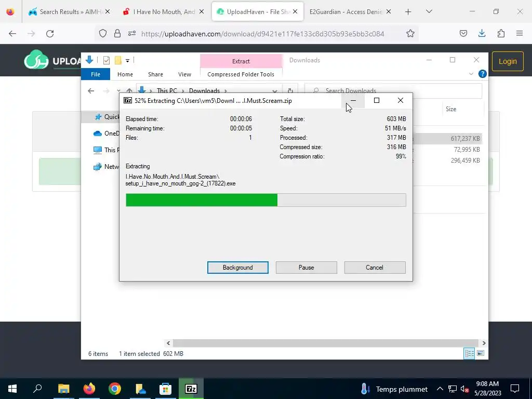Open quick access toolbar dropdown
The image size is (532, 399).
coord(128,60)
